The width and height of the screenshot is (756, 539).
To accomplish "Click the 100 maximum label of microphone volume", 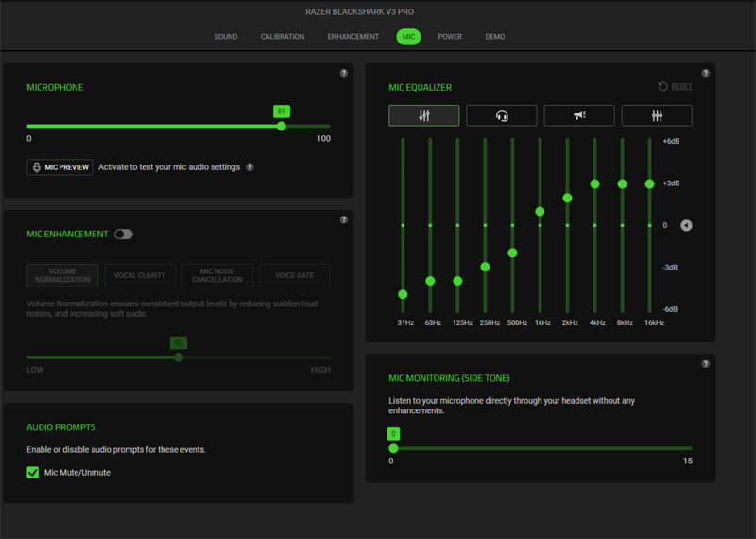I will [x=323, y=139].
